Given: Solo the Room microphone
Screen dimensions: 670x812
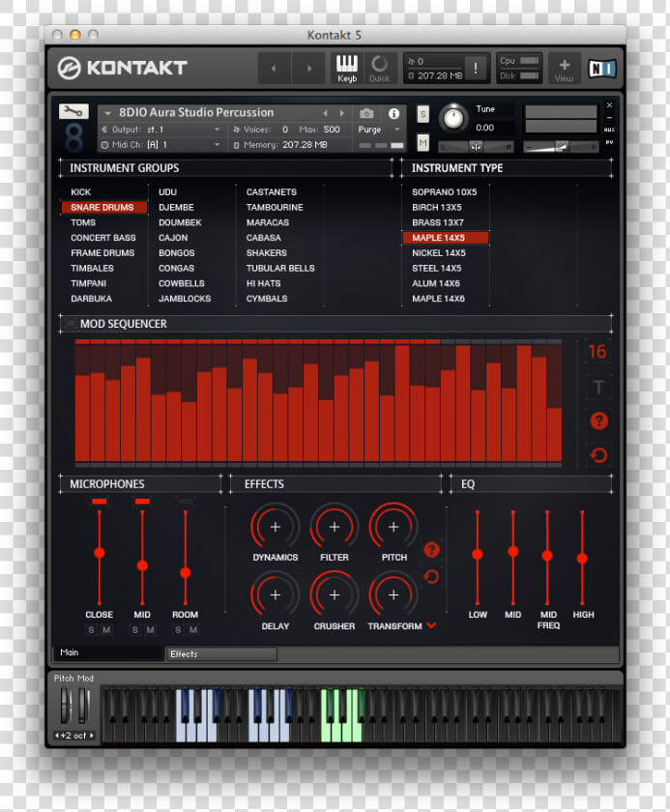Looking at the screenshot, I should click(x=178, y=629).
